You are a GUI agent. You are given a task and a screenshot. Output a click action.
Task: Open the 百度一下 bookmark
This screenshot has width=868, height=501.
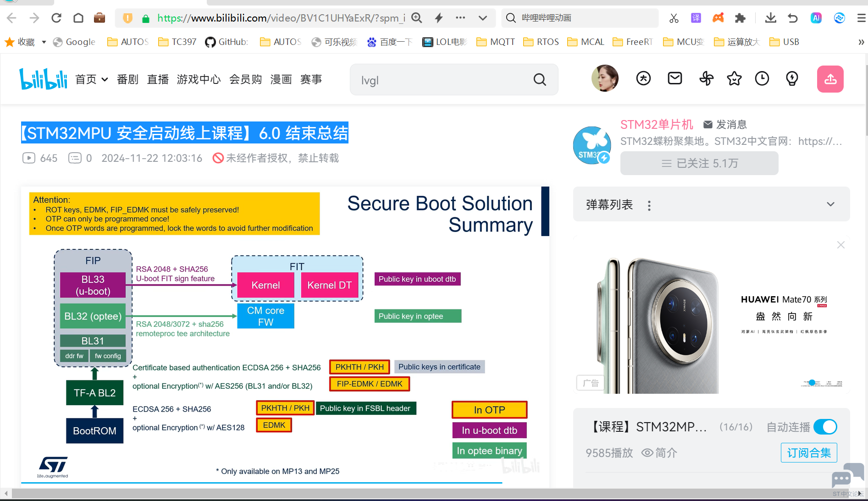tap(390, 42)
